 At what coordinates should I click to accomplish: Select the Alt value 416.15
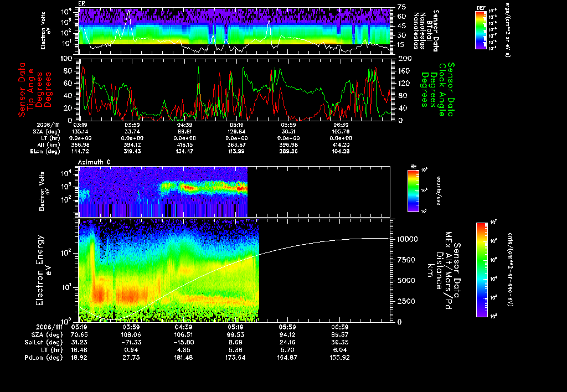point(184,144)
